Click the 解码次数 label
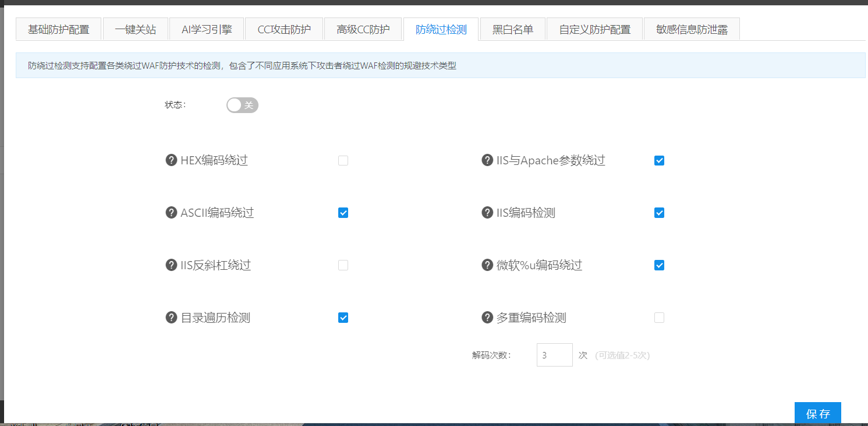 coord(492,355)
